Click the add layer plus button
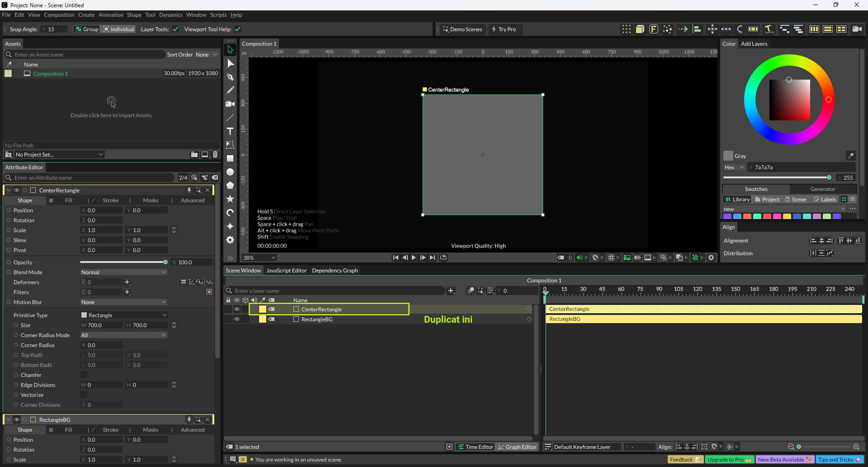 451,291
